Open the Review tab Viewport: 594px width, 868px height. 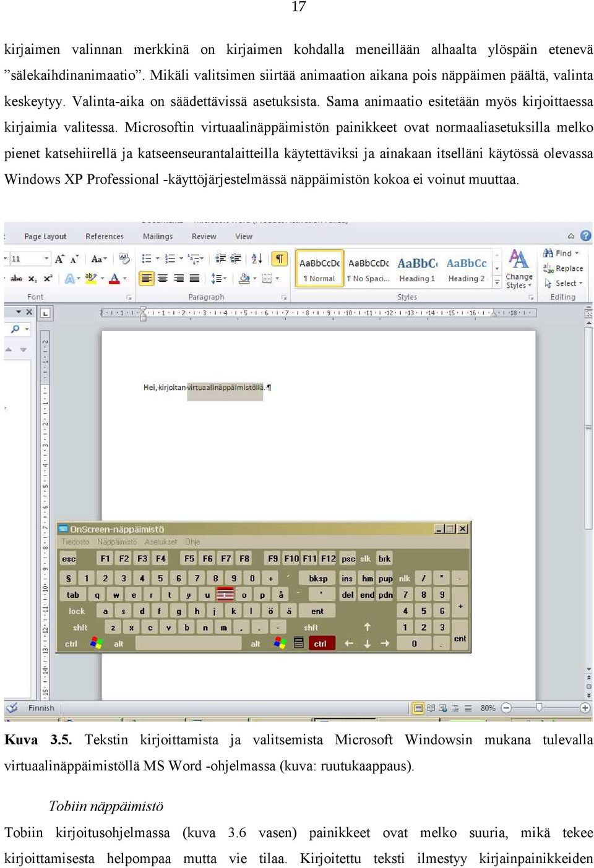pos(204,236)
